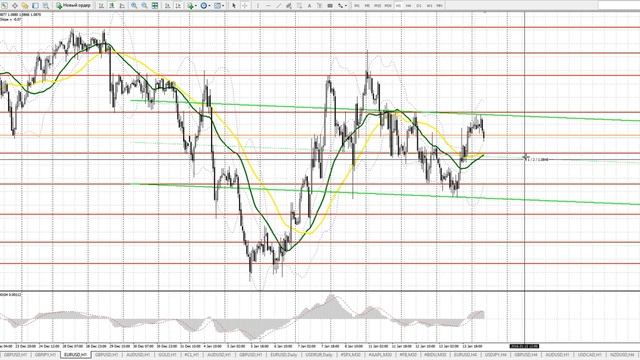Open the USDJPY,H4 chart tab
The height and width of the screenshot is (360, 640).
pos(495,355)
